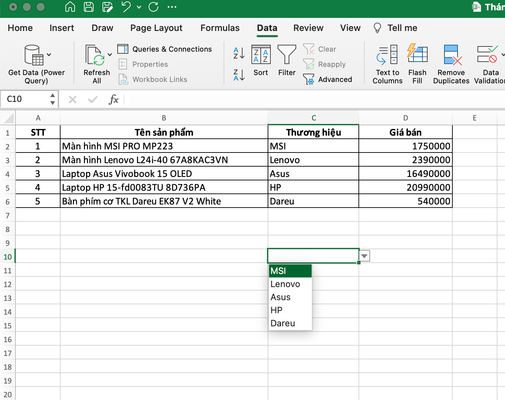The image size is (505, 400).
Task: Select column D header
Action: (x=406, y=118)
